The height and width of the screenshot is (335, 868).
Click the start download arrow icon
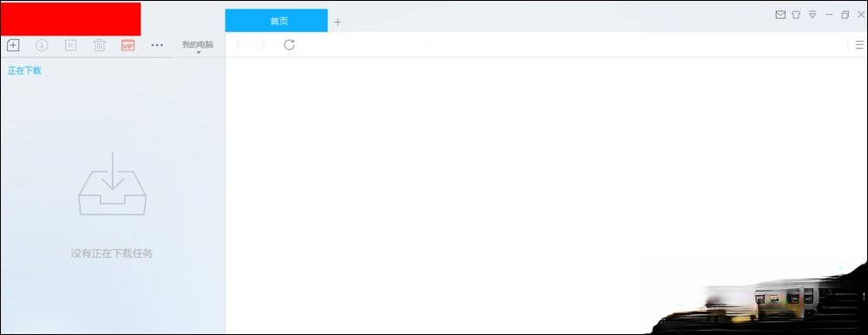pyautogui.click(x=42, y=45)
